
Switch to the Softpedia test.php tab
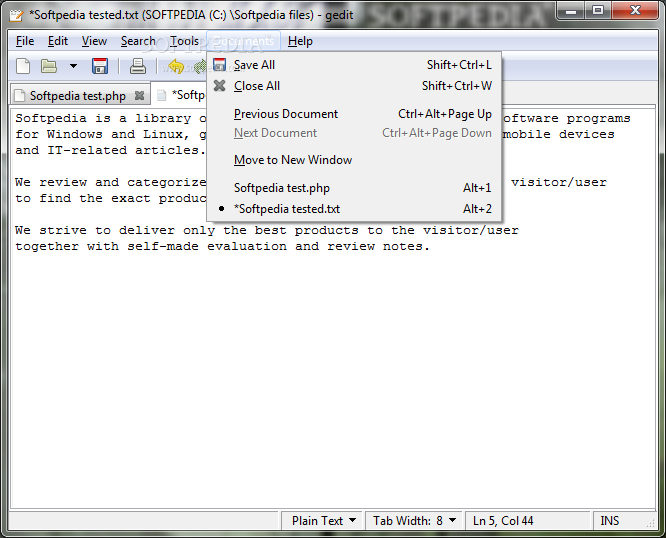coord(78,96)
